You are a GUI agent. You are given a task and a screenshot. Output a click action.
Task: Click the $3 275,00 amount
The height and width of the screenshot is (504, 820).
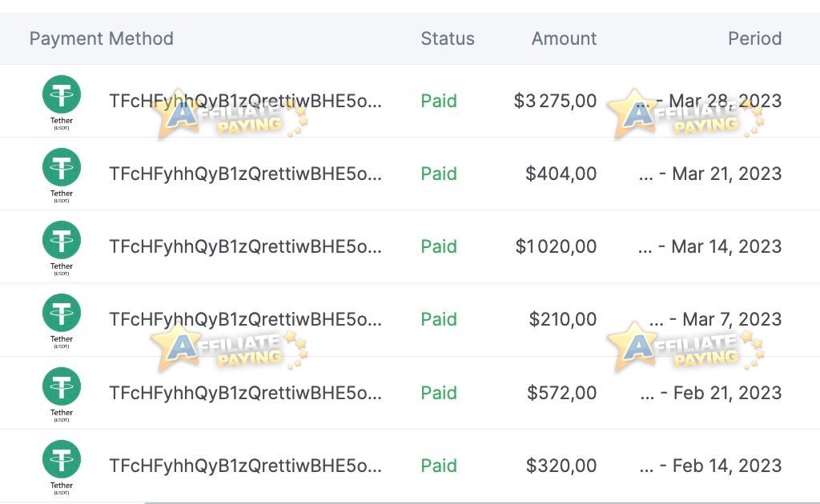coord(555,101)
